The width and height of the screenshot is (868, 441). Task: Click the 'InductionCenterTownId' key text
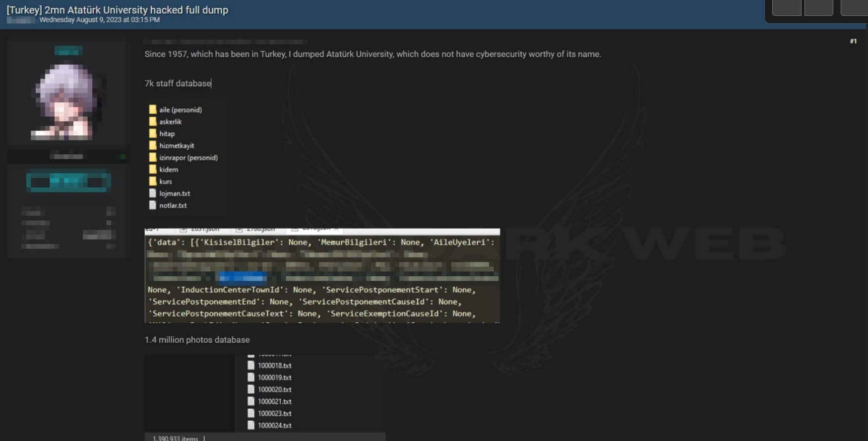point(230,290)
